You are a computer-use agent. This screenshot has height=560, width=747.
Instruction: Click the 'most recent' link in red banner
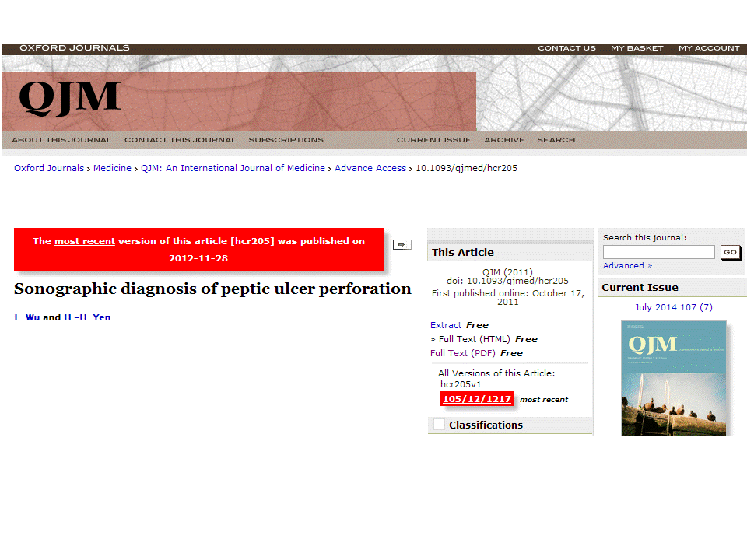(x=85, y=241)
